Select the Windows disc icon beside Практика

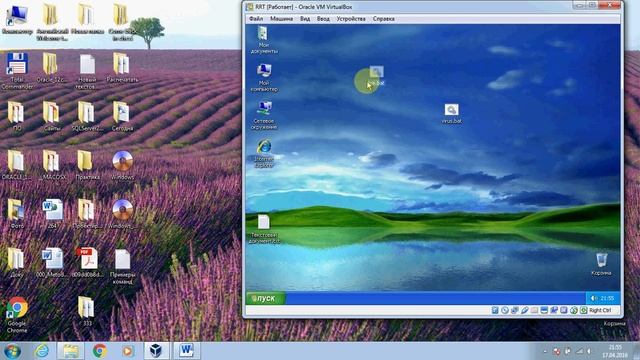click(122, 165)
